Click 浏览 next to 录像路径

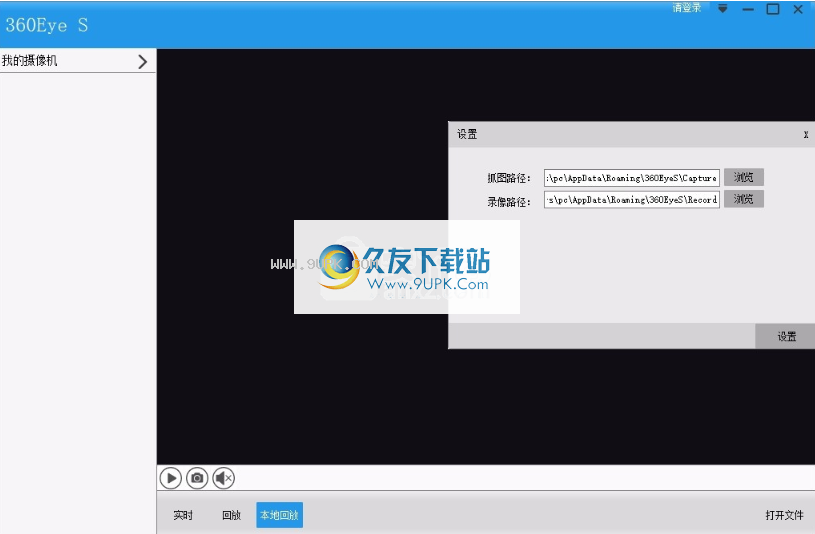pos(744,199)
